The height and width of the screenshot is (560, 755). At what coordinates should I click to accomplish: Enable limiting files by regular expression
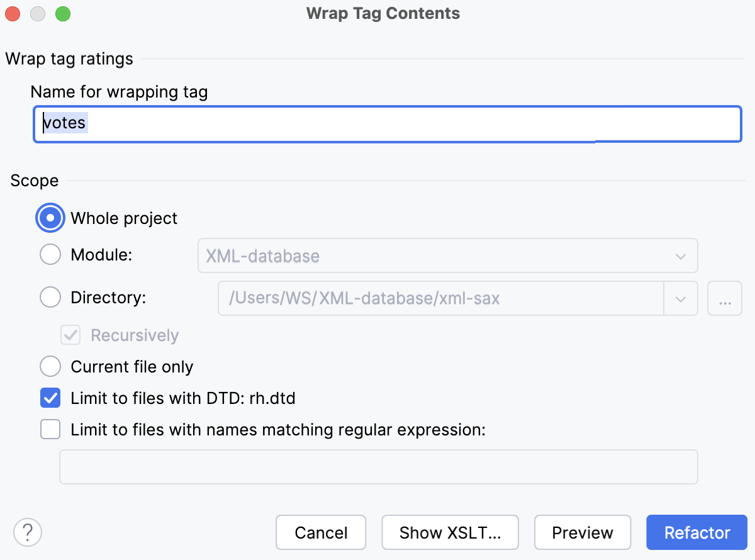[50, 429]
